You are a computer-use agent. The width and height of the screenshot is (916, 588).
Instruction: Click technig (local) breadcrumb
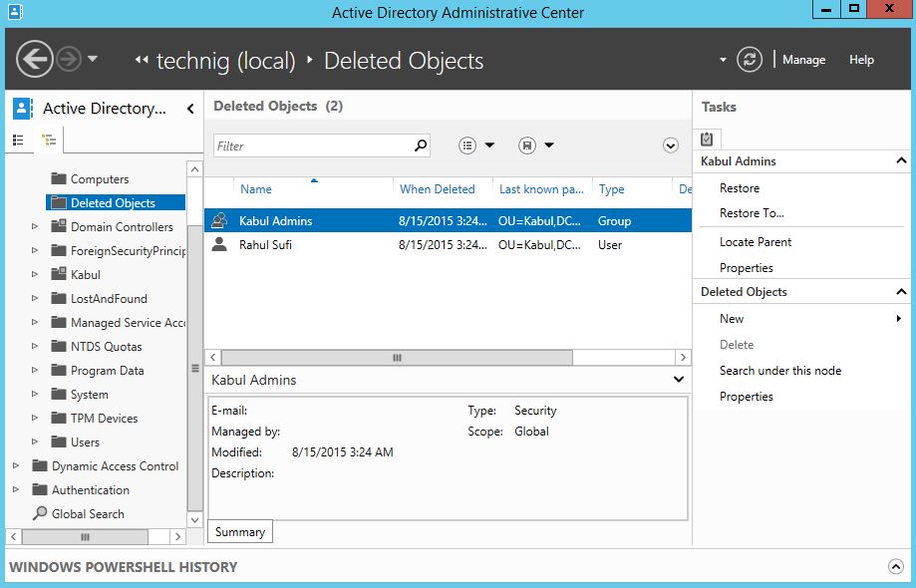(225, 61)
